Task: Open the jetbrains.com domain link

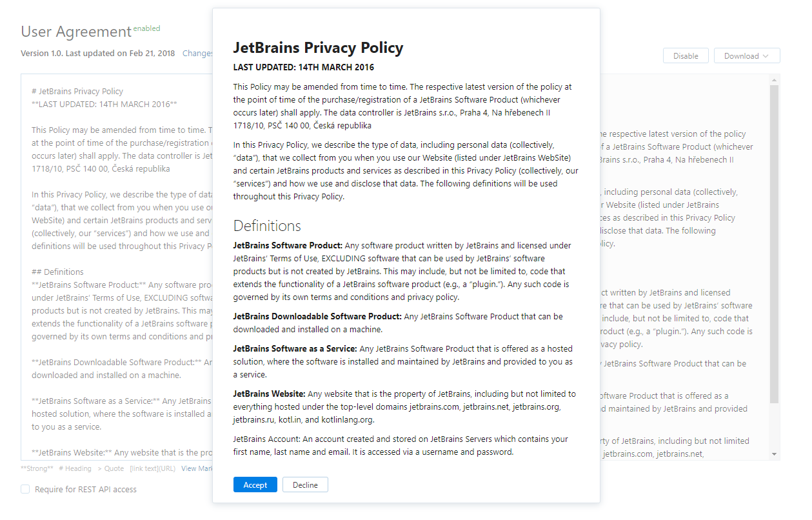Action: (x=434, y=406)
